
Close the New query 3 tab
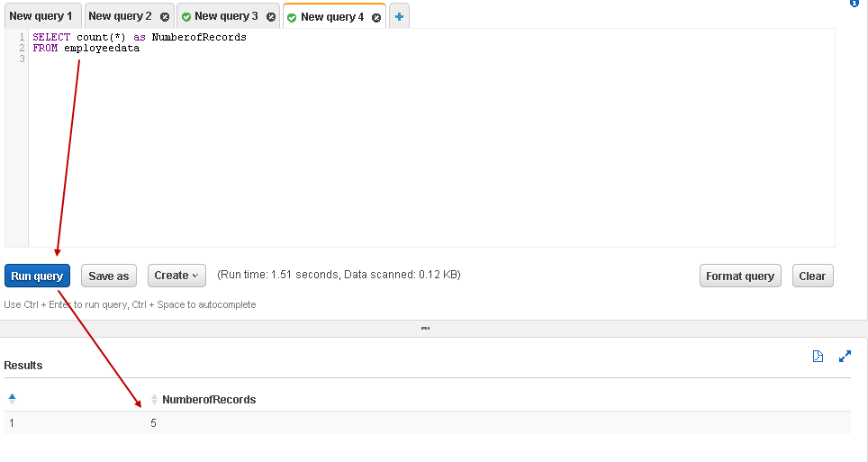pyautogui.click(x=271, y=17)
